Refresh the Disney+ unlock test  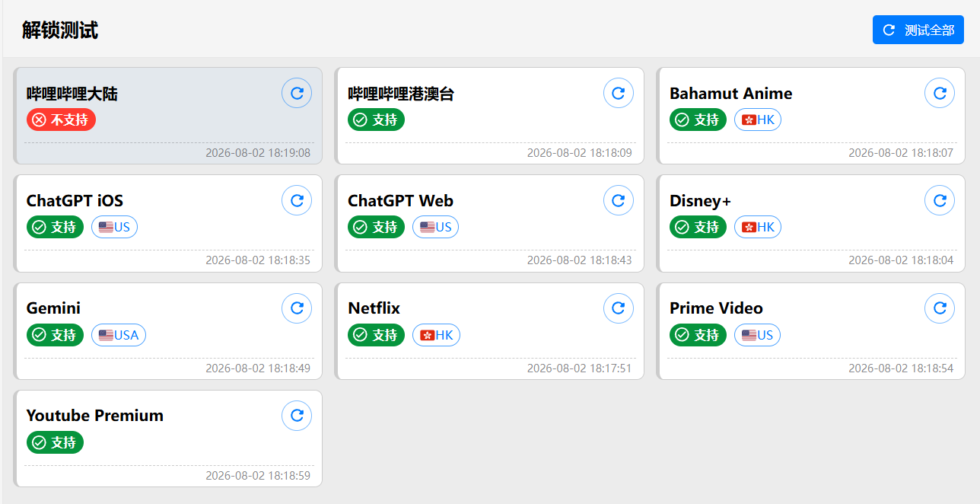click(940, 200)
